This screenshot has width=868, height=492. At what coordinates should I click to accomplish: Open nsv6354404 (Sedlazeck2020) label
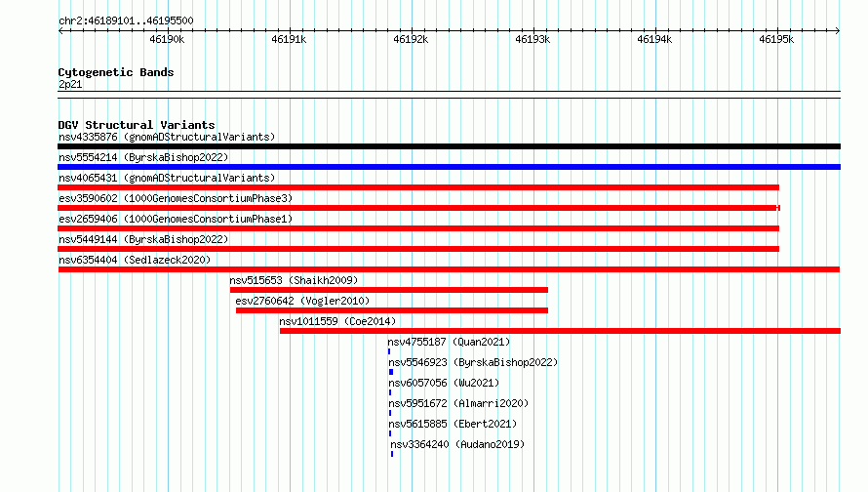coord(135,260)
